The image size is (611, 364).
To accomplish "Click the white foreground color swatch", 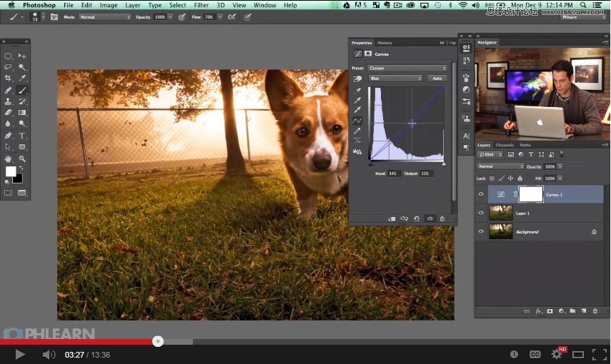I will pyautogui.click(x=11, y=171).
